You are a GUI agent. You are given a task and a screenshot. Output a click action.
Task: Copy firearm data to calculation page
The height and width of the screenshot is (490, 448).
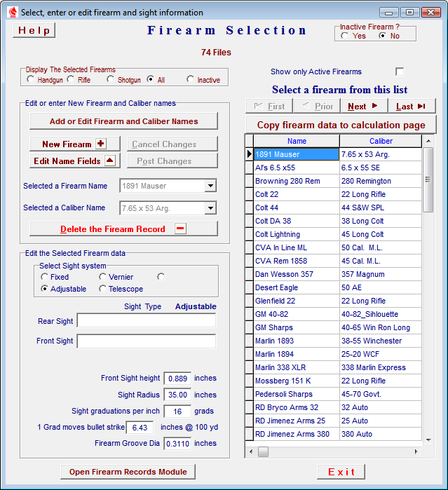341,125
